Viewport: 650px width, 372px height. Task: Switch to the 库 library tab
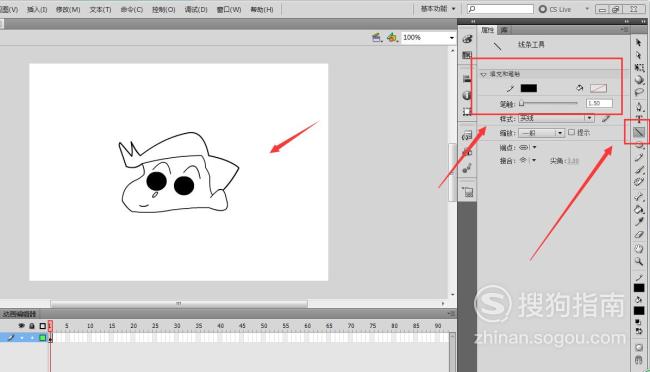tap(504, 30)
